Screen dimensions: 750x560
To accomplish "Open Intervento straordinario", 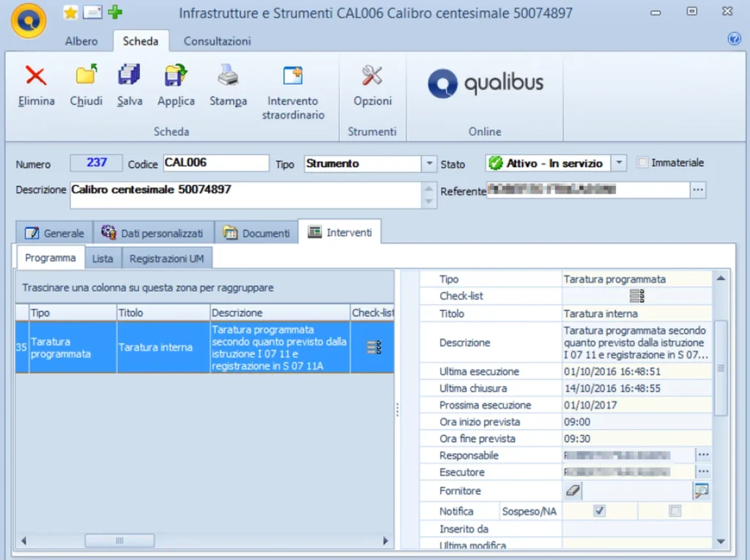I will (x=293, y=76).
